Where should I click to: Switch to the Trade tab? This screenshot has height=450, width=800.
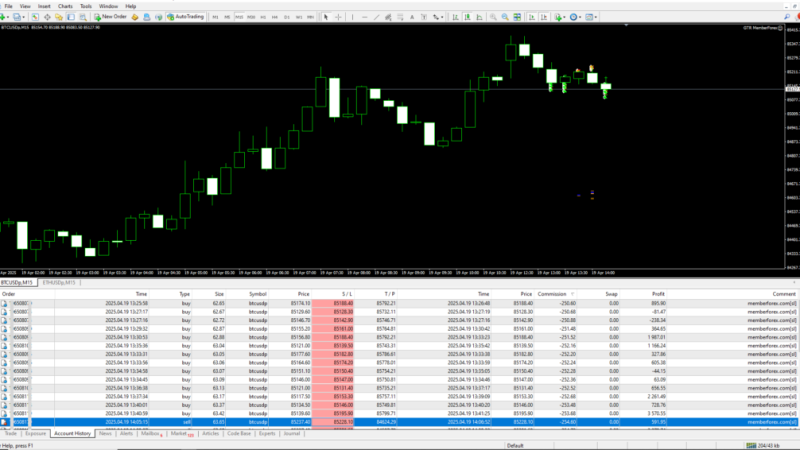pyautogui.click(x=12, y=434)
